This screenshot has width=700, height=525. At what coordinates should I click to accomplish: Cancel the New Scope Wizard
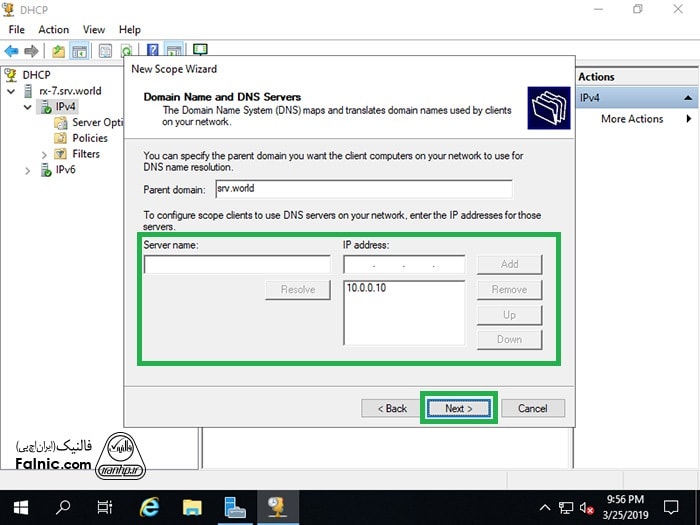coord(532,408)
